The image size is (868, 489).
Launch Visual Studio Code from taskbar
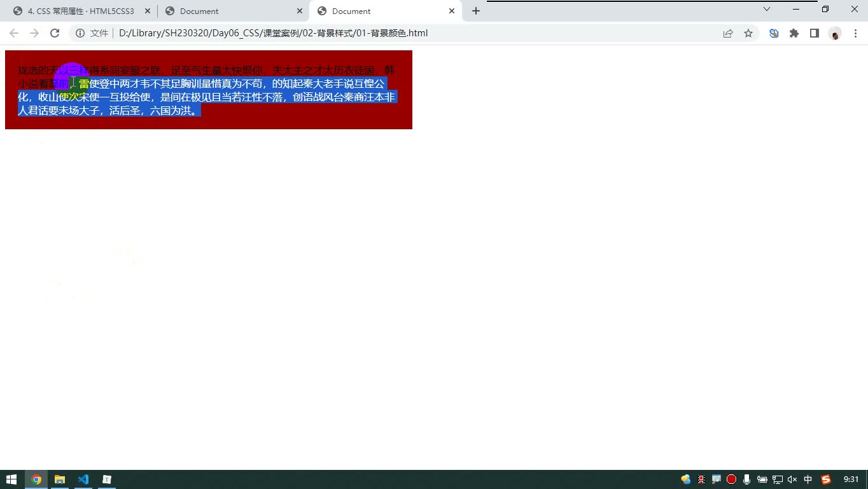83,479
